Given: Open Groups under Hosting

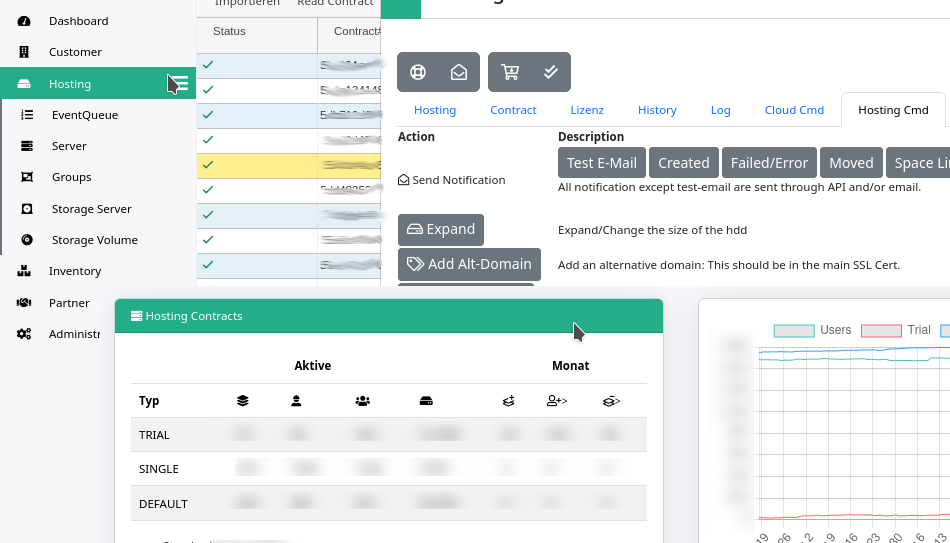Looking at the screenshot, I should (x=71, y=177).
